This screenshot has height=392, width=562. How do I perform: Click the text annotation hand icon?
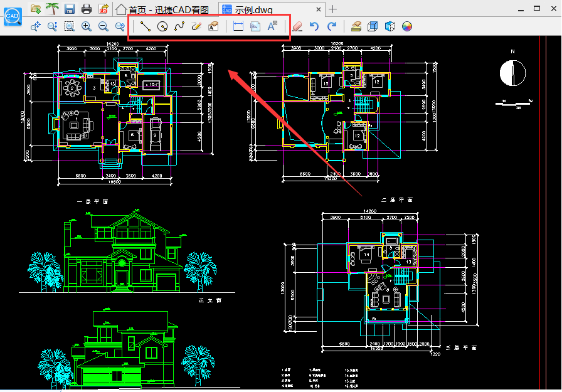click(x=213, y=26)
